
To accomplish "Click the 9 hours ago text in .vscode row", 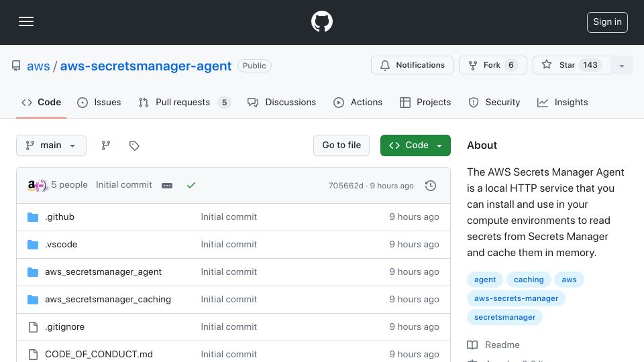I will pos(414,244).
